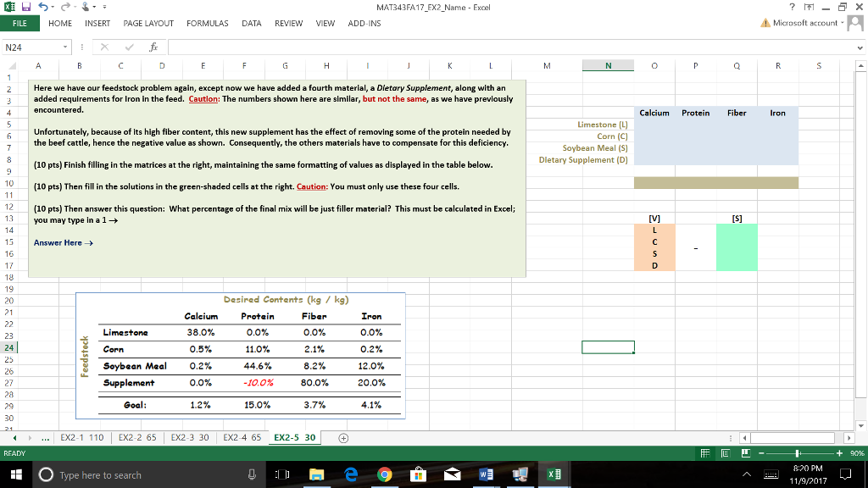Open the Undo history dropdown
The height and width of the screenshot is (488, 868).
pyautogui.click(x=53, y=7)
